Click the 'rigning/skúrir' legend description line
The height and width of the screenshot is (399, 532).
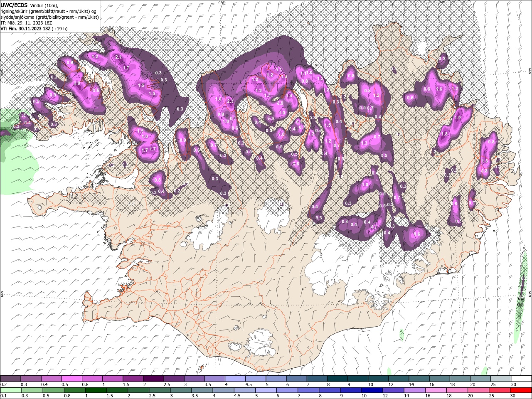(x=48, y=11)
